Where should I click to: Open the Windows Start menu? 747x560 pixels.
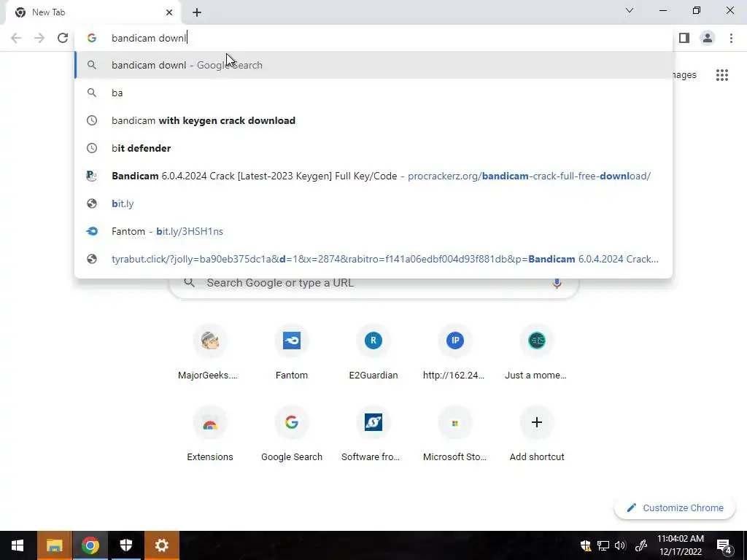coord(18,545)
